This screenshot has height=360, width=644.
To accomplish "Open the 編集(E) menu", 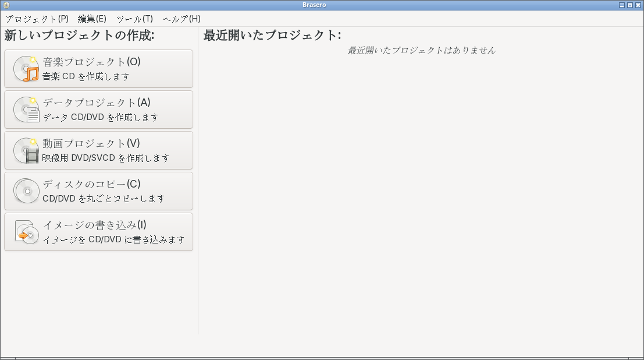I will tap(92, 19).
